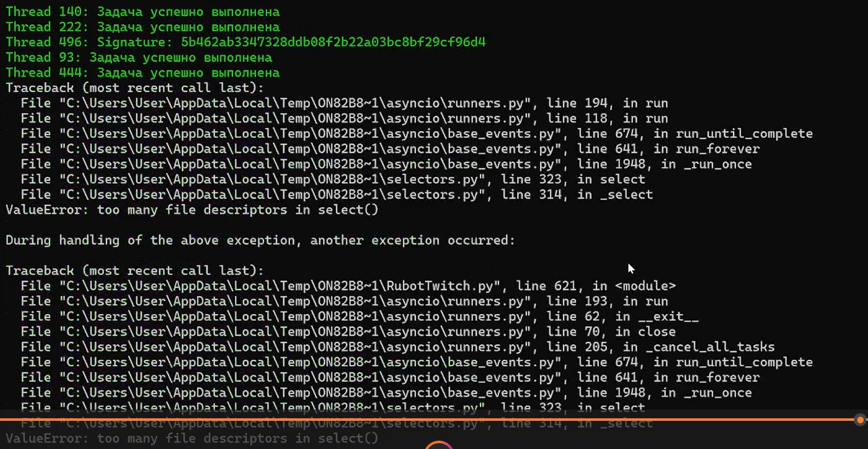Click the Thread 444 output line
This screenshot has width=868, height=449.
pos(142,72)
